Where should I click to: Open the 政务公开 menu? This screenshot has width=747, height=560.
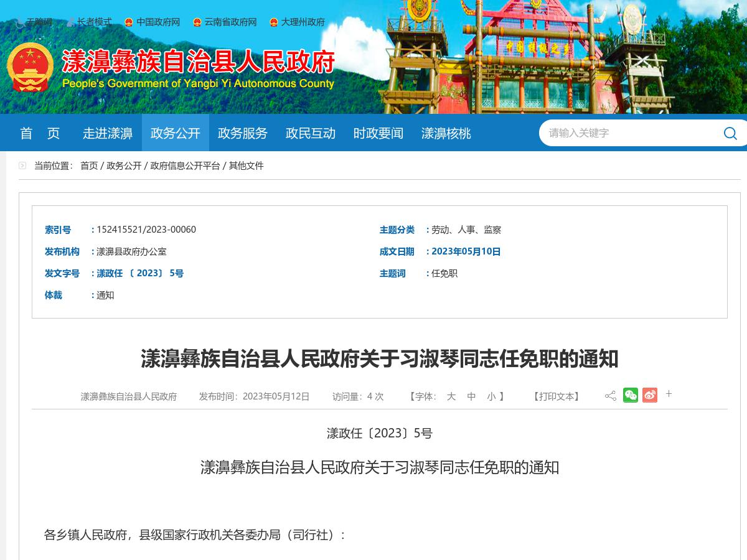pyautogui.click(x=175, y=133)
